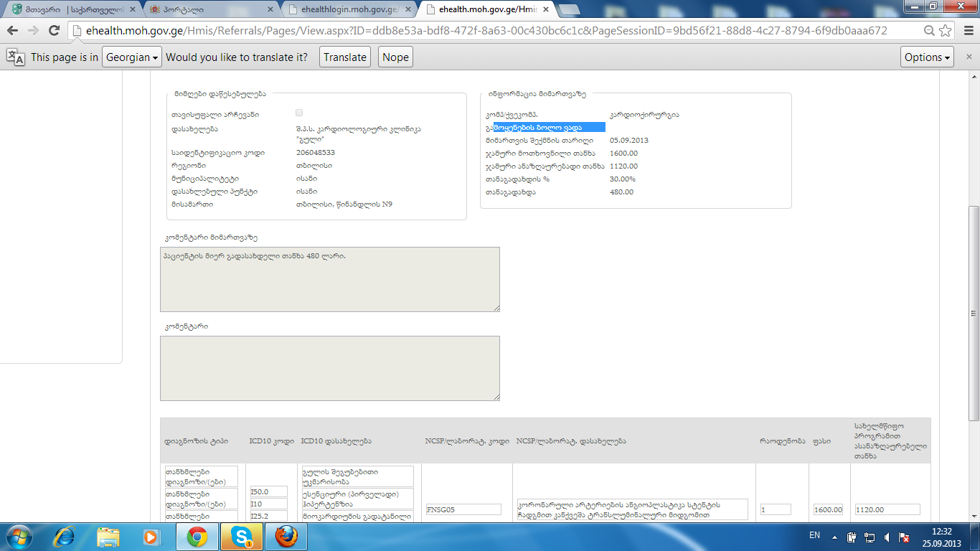Click the zoom magnifier icon in address bar
The width and height of the screenshot is (980, 551).
click(929, 31)
